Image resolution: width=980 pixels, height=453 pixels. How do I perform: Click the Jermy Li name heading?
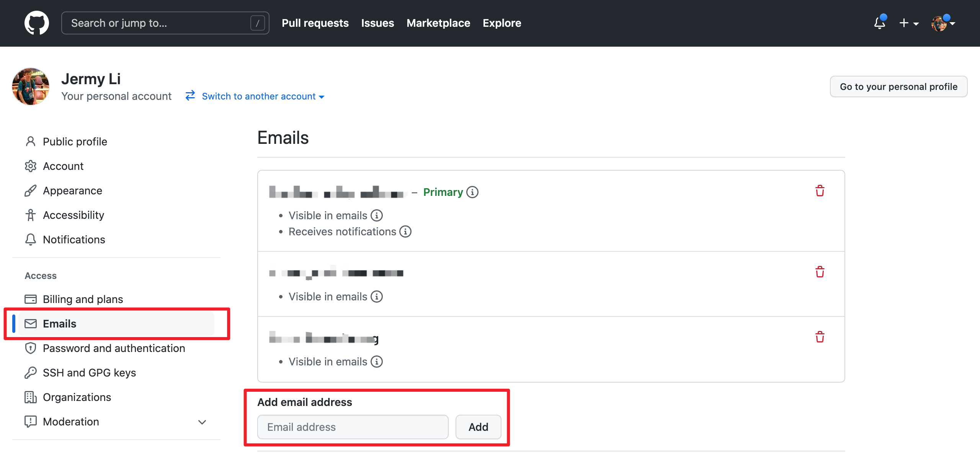click(91, 79)
